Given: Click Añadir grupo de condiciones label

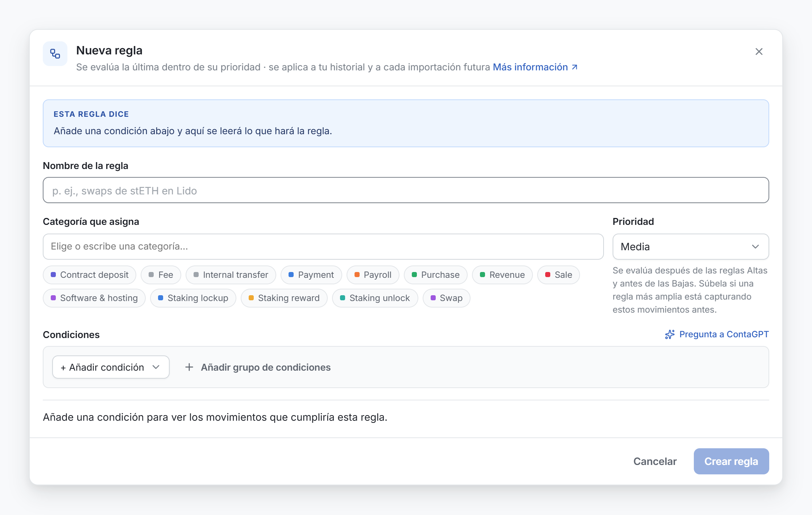Looking at the screenshot, I should (266, 367).
